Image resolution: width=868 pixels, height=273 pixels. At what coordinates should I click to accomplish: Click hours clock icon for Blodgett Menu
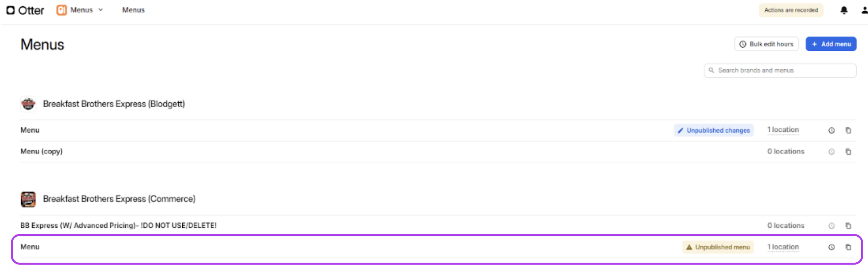pos(831,131)
